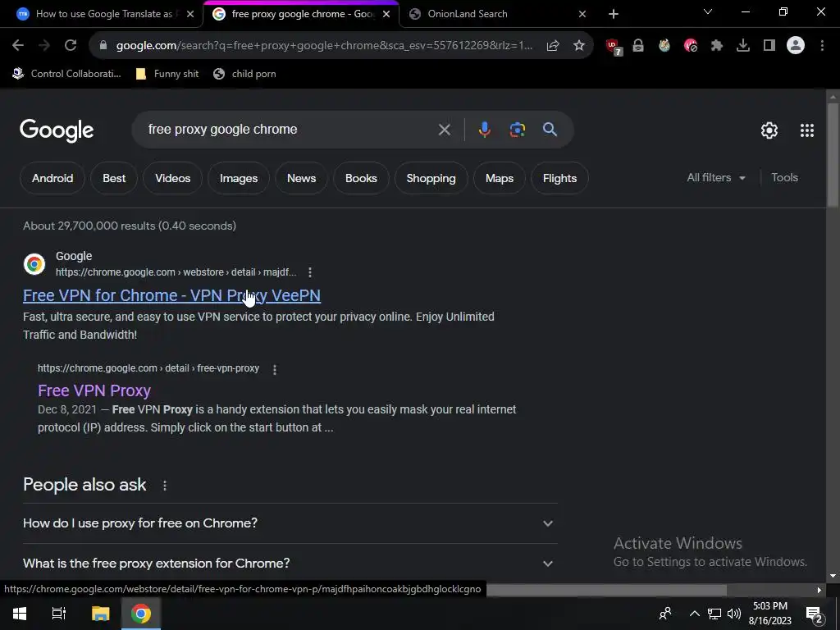
Task: Open the padlock extension in the toolbar
Action: [x=638, y=46]
